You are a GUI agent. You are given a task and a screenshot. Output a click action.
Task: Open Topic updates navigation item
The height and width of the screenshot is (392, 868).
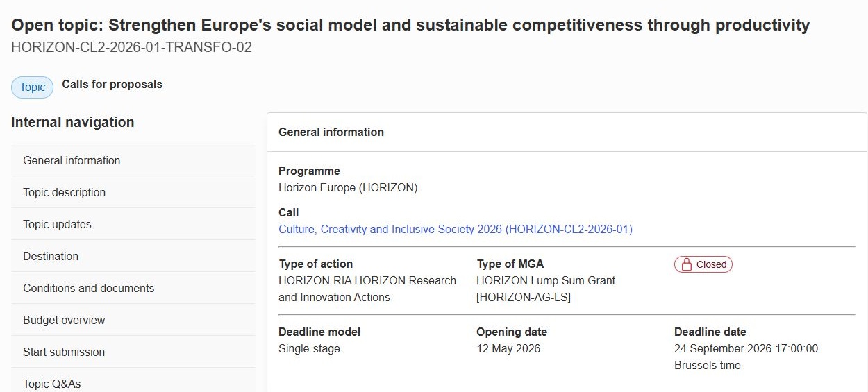click(133, 224)
